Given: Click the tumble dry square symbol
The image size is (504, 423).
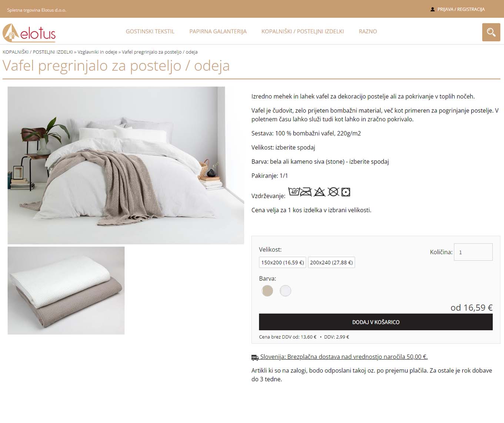Looking at the screenshot, I should [346, 192].
